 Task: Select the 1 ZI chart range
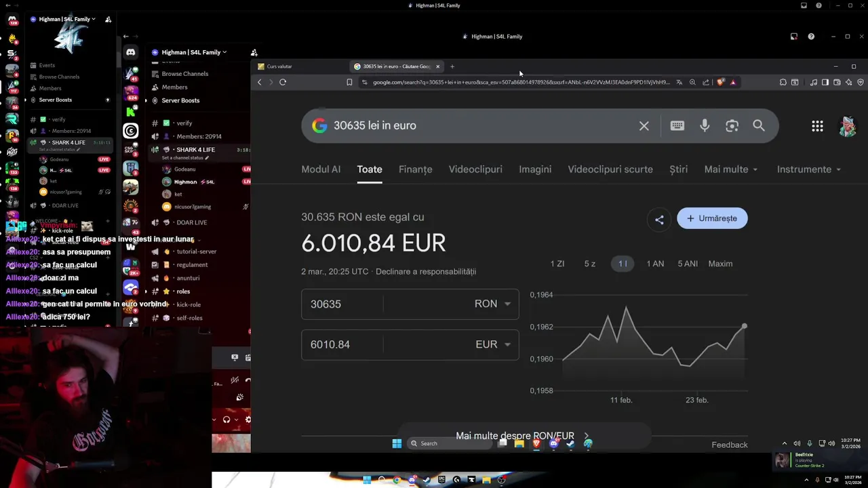557,264
